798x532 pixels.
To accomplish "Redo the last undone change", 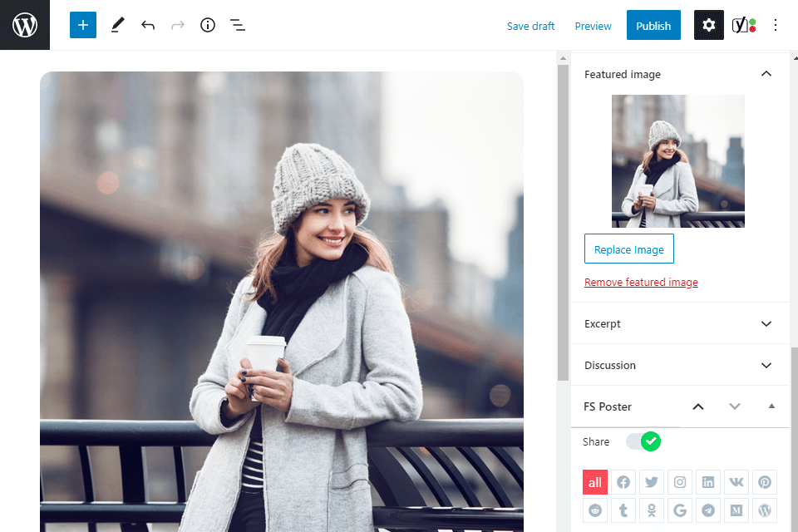I will [178, 25].
